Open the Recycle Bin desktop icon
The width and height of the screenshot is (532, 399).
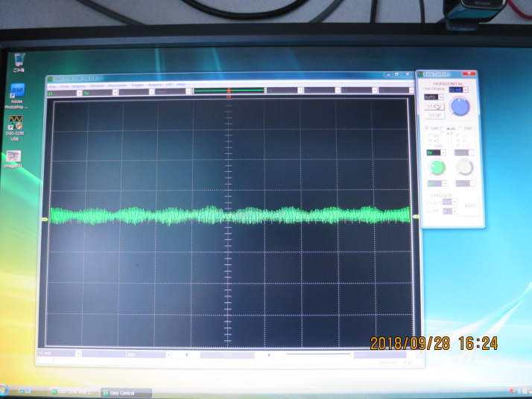(19, 60)
